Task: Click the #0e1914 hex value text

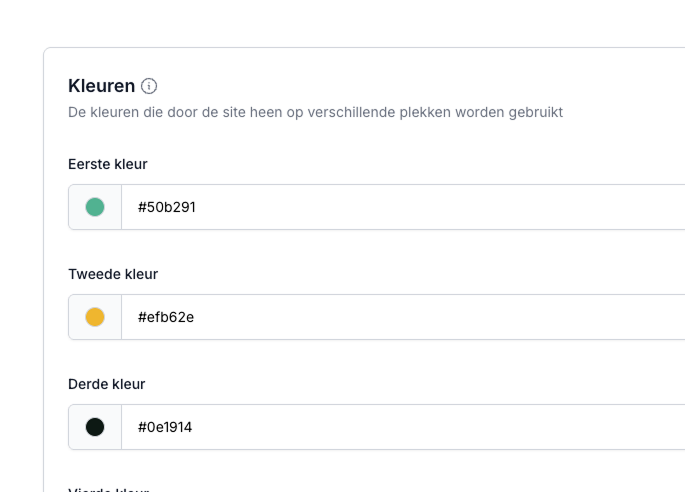Action: [x=165, y=427]
